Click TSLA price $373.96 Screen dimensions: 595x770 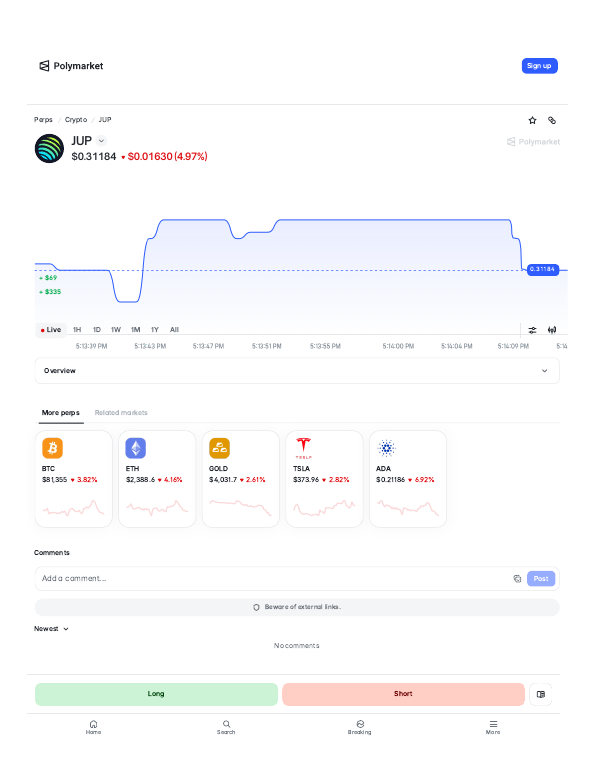306,480
